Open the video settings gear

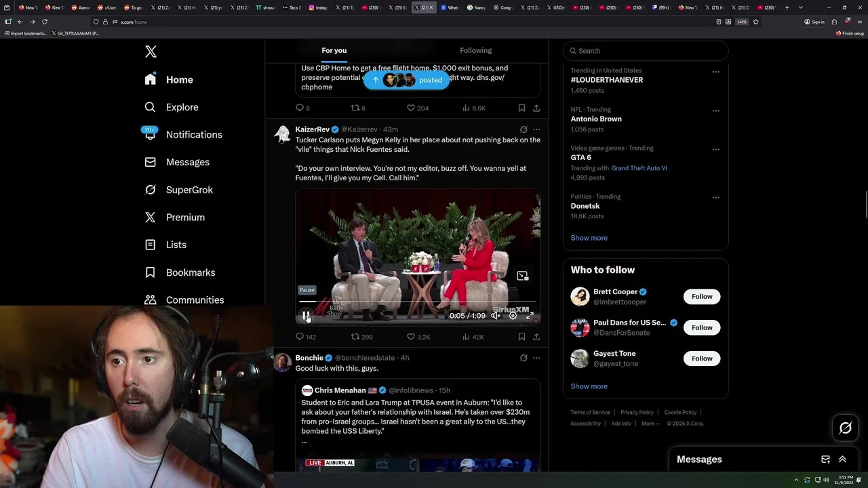coord(513,316)
